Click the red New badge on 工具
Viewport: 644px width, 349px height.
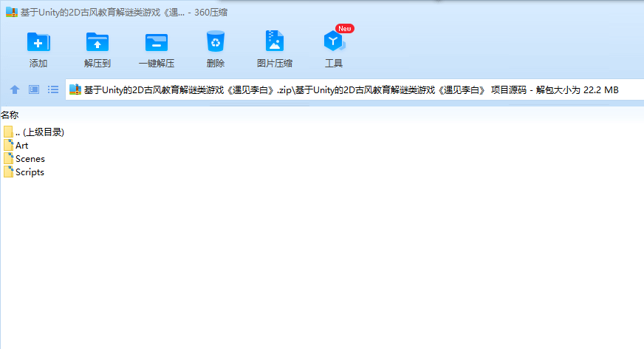pos(345,28)
